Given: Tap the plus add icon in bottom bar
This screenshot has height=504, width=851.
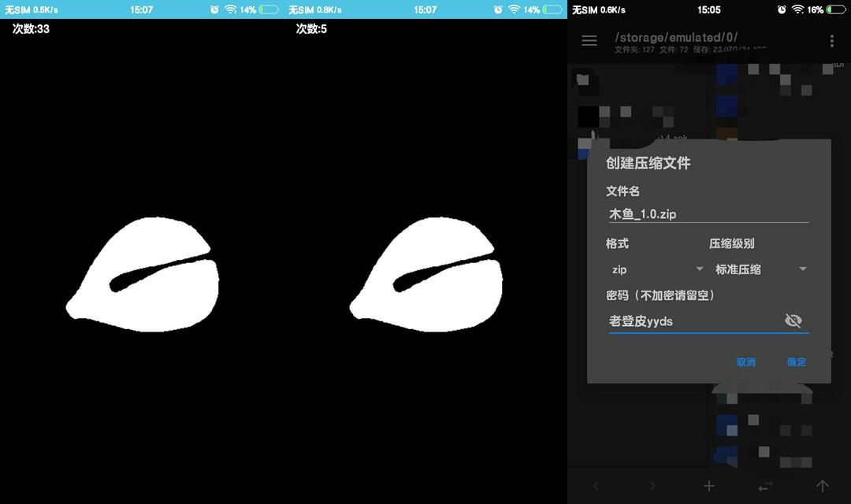Looking at the screenshot, I should [709, 486].
